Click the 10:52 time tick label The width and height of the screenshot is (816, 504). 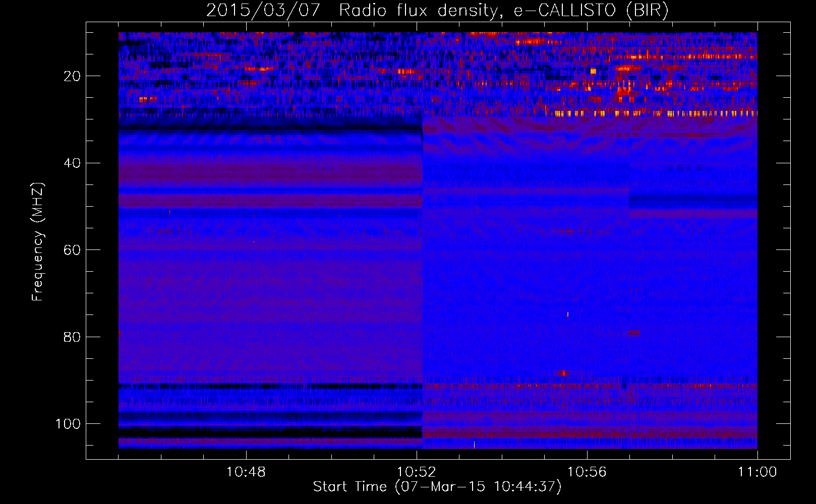point(416,472)
